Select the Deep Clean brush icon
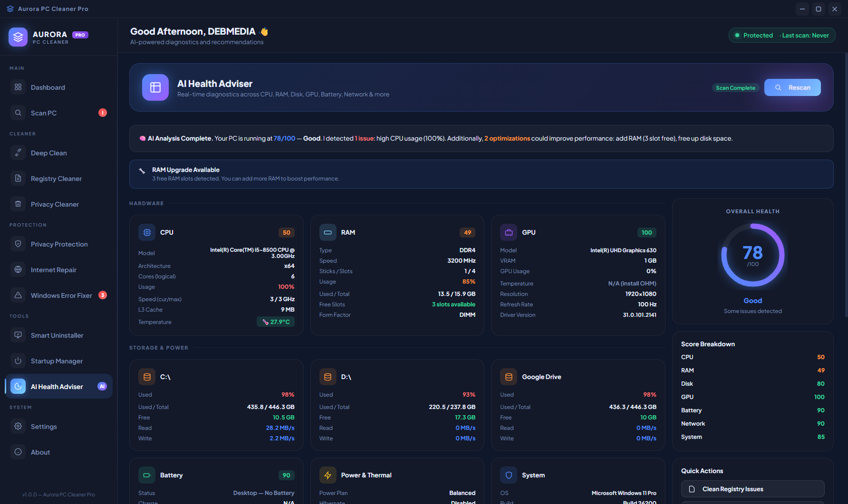Viewport: 848px width, 504px height. pos(18,153)
